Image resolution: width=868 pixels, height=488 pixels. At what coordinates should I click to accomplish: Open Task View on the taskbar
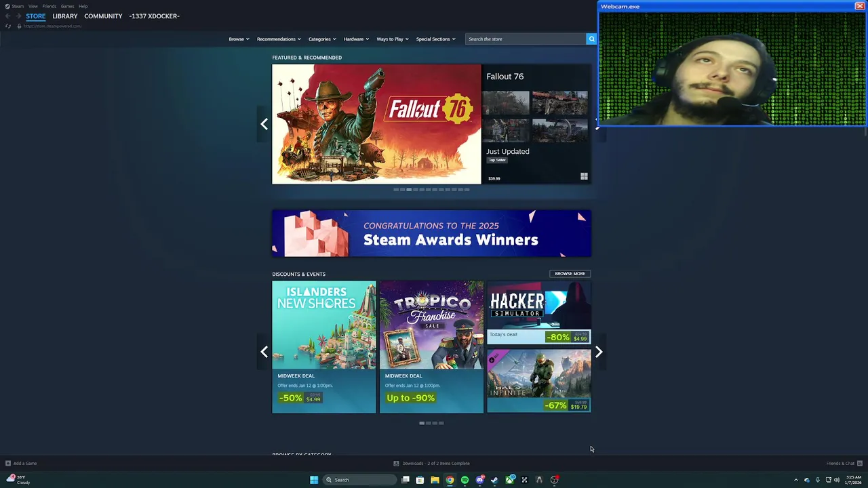(x=406, y=480)
